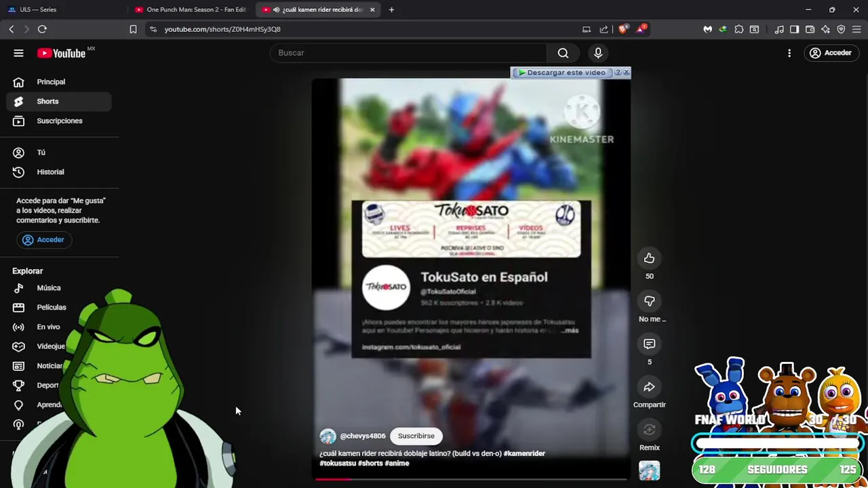Open the Leo AI sparkle icon
This screenshot has height=488, width=868.
(x=825, y=29)
